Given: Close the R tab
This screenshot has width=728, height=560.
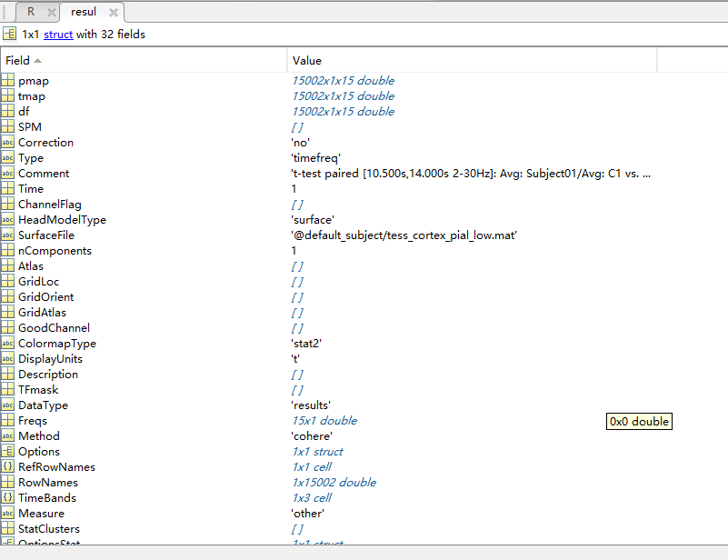Looking at the screenshot, I should point(50,13).
